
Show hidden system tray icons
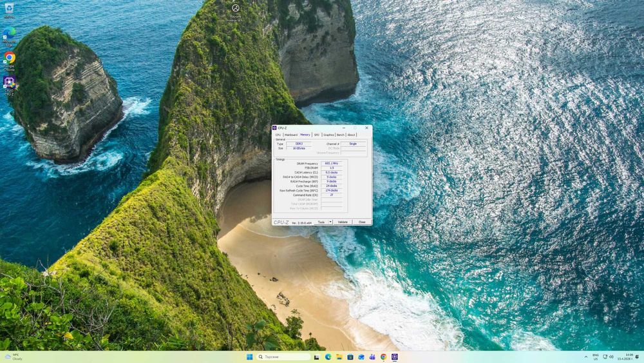coord(585,357)
